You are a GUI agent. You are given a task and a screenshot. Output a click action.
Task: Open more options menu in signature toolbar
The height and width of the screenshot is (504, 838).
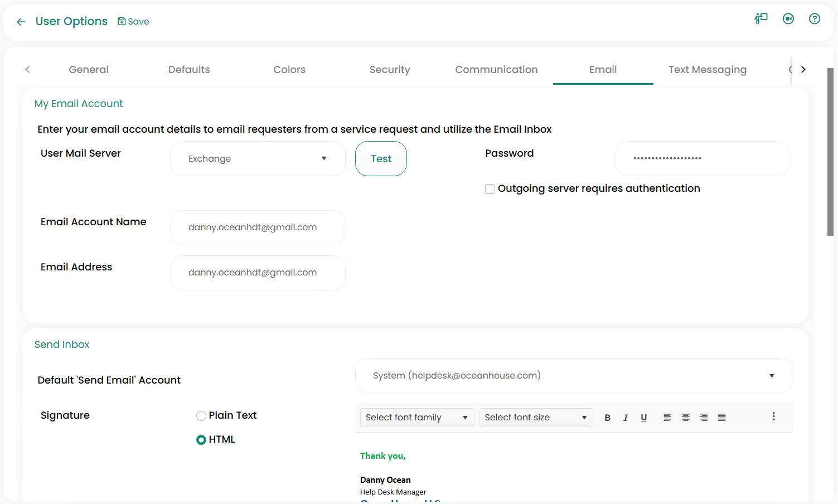click(773, 416)
